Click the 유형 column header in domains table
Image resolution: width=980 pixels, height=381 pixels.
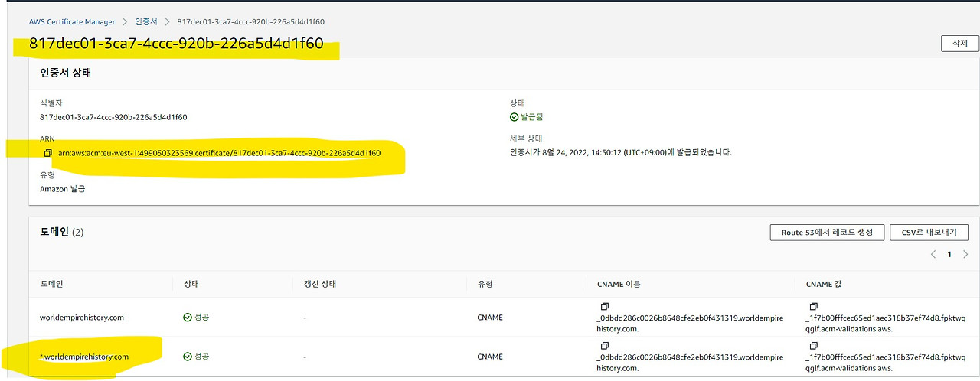point(485,284)
